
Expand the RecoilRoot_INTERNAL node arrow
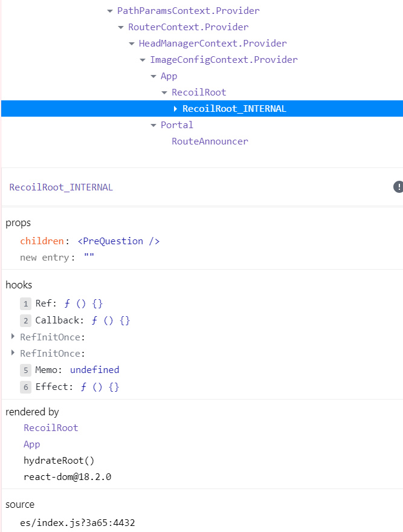pos(175,109)
